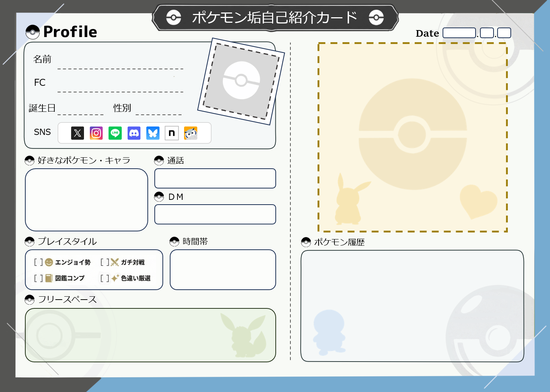Click the smiley icon for エンジョイ勢
The width and height of the screenshot is (550, 392).
(49, 262)
